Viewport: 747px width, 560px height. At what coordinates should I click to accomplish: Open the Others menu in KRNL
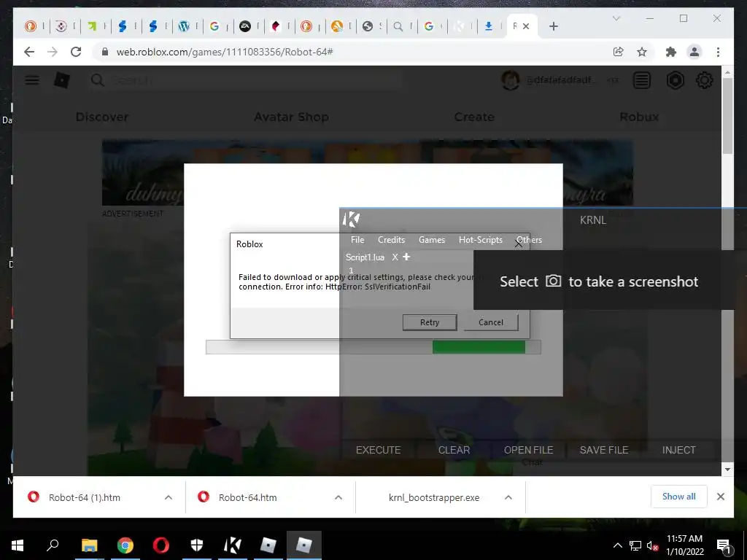(530, 240)
